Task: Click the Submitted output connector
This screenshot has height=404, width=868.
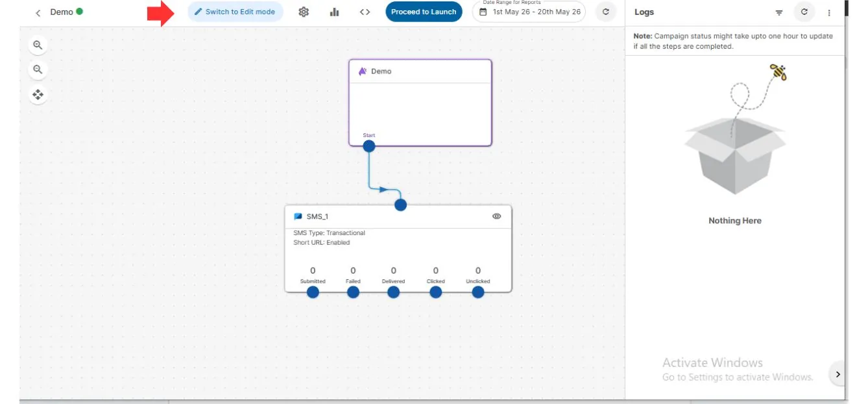Action: (x=313, y=292)
